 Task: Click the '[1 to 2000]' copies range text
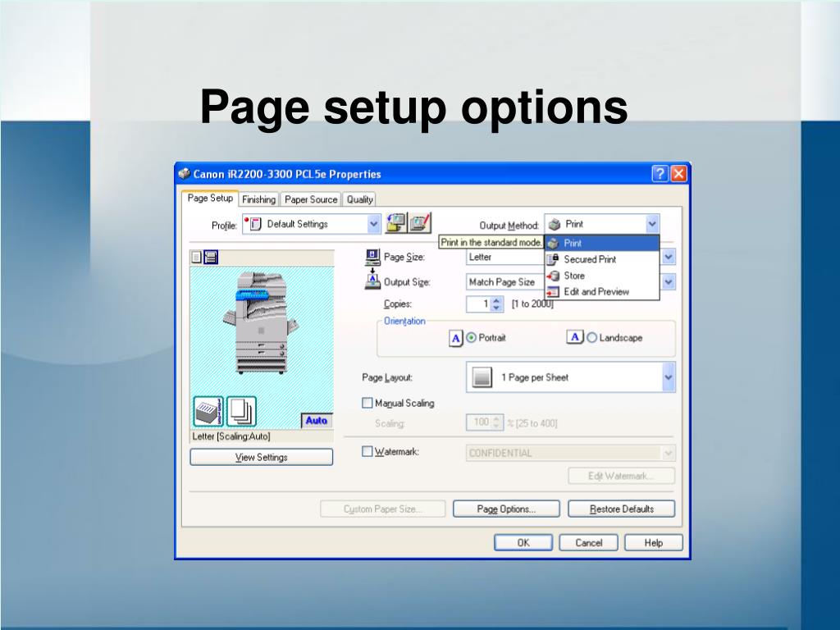pyautogui.click(x=532, y=304)
